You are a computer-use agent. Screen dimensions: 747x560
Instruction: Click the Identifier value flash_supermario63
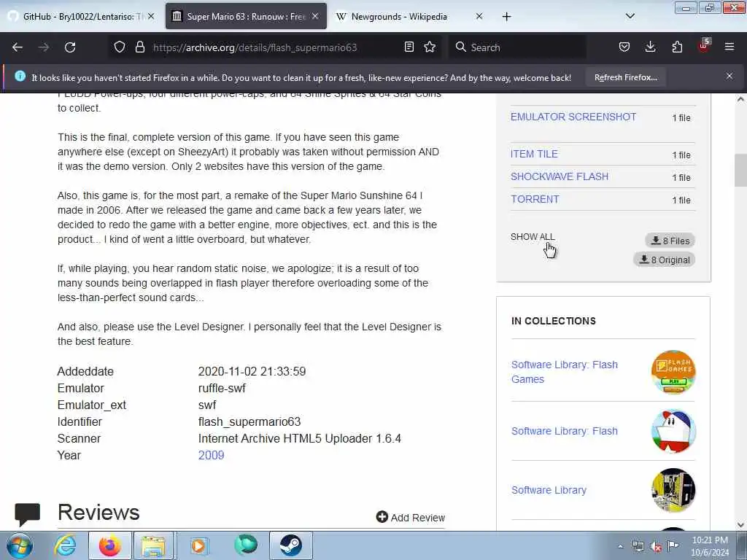[x=249, y=422]
